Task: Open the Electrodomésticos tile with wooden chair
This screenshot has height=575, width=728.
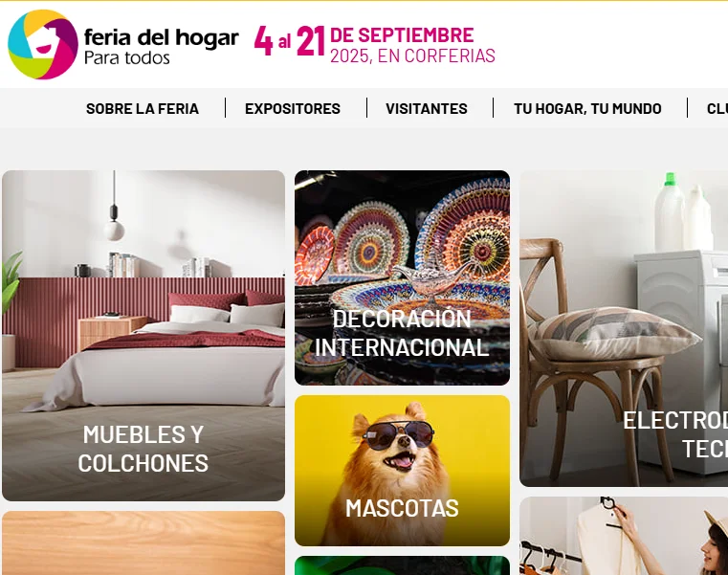Action: (624, 328)
